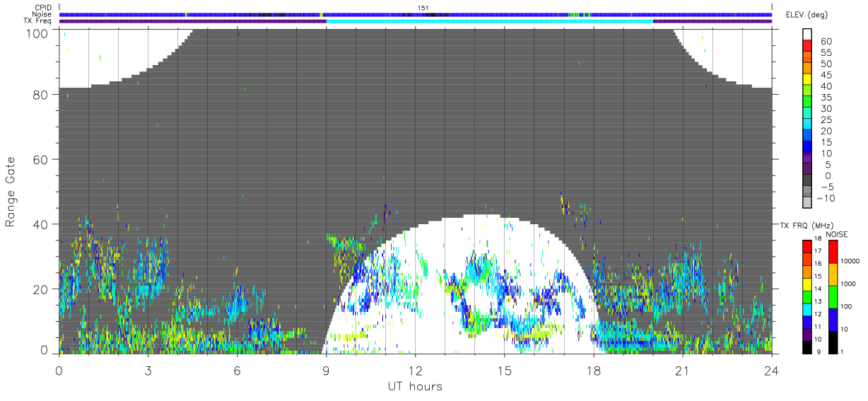
Task: Select the black segment of NOISE colorbar
Action: 833,342
